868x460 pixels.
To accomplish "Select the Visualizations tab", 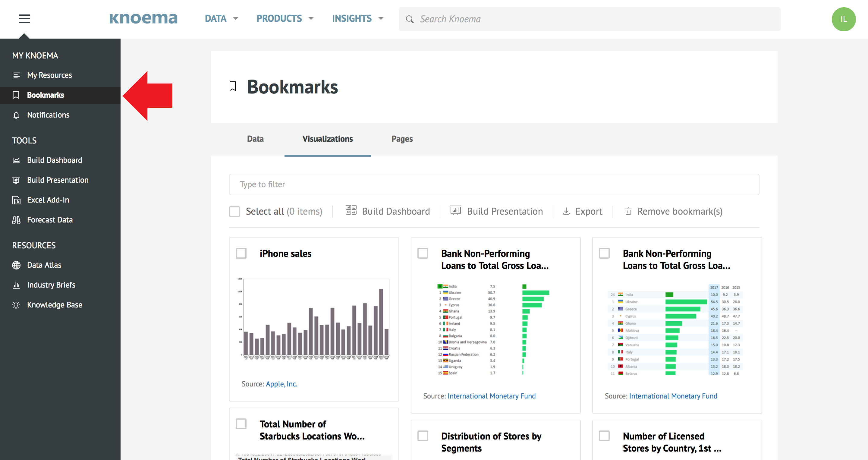I will [x=328, y=139].
